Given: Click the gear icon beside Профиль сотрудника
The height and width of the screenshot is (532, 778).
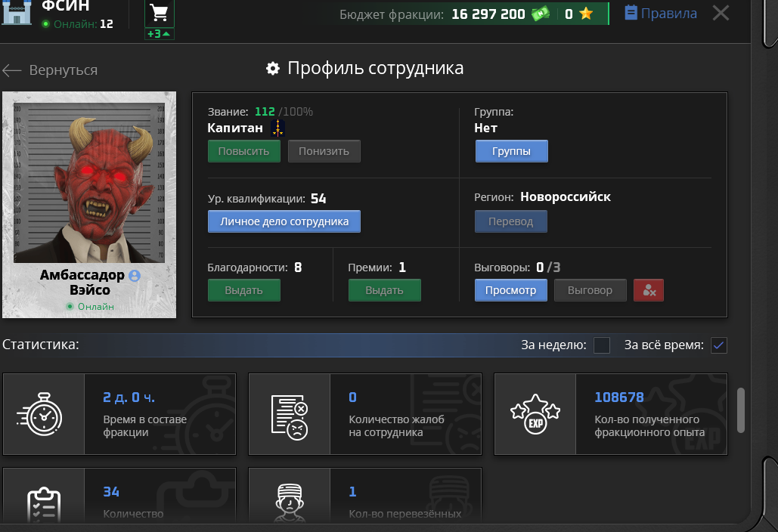Looking at the screenshot, I should click(273, 69).
